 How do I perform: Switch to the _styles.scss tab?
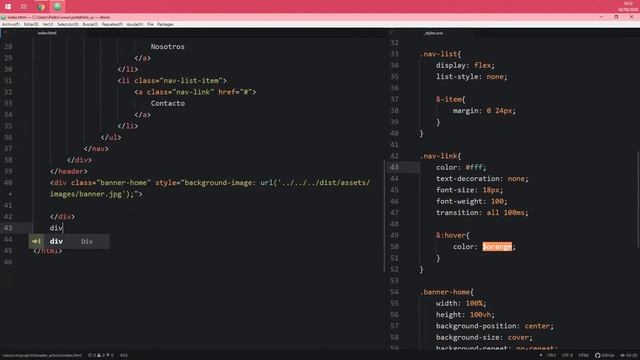(x=433, y=33)
